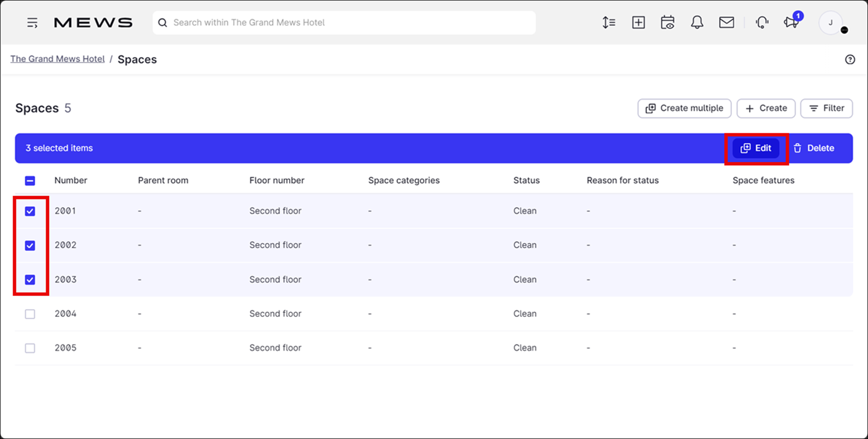The width and height of the screenshot is (868, 439).
Task: Open notifications via the bell icon
Action: pyautogui.click(x=697, y=22)
